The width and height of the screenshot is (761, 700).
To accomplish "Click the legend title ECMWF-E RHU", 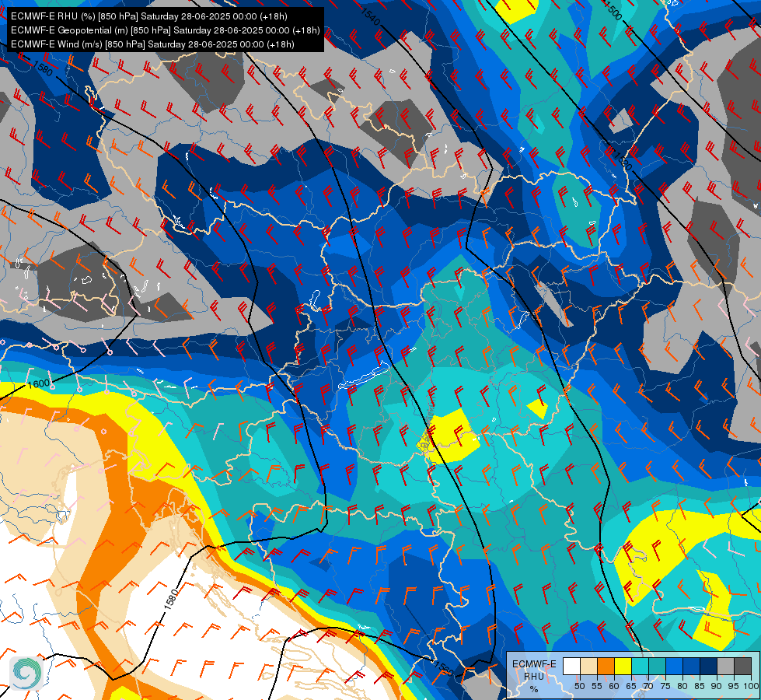I will click(x=534, y=670).
